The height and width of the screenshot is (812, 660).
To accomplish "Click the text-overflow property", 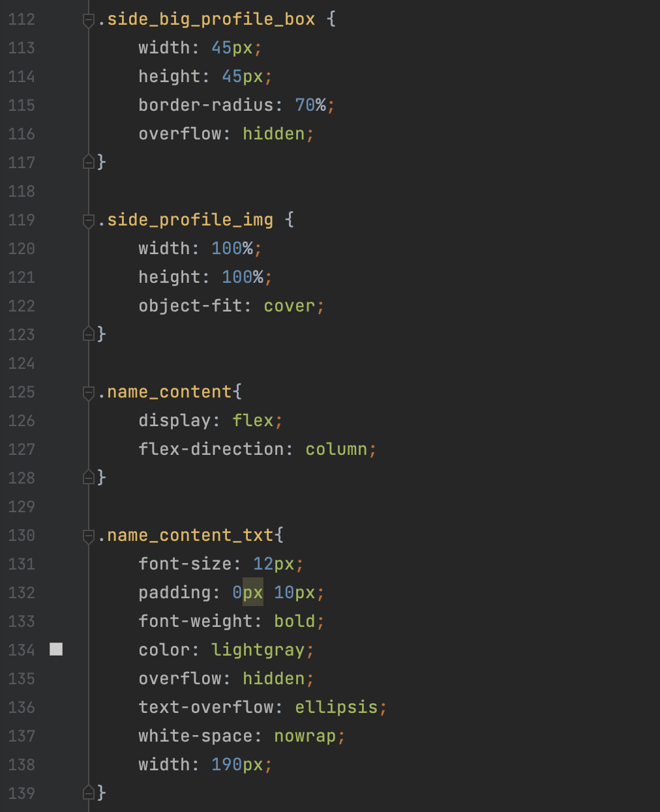I will [206, 707].
